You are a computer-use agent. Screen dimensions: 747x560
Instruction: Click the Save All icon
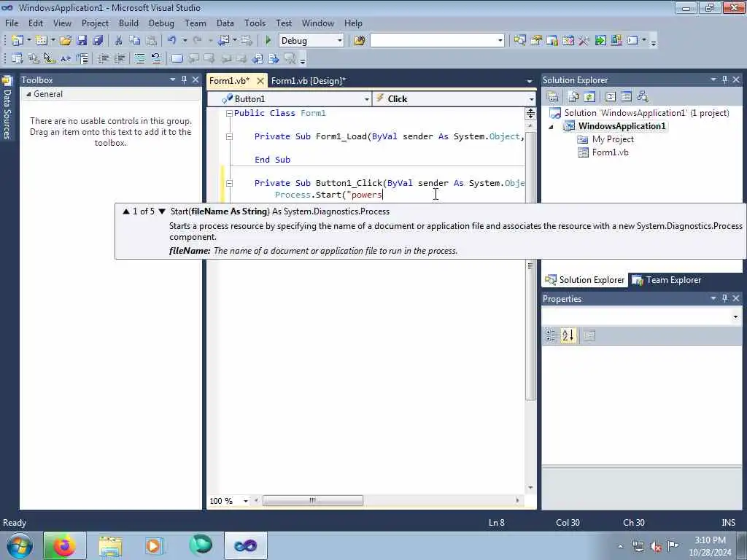coord(98,41)
